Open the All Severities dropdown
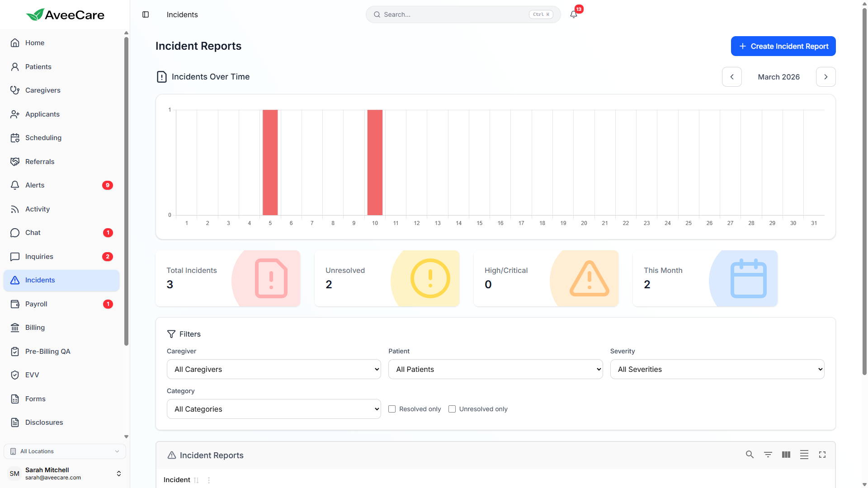Viewport: 868px width, 488px height. (717, 369)
